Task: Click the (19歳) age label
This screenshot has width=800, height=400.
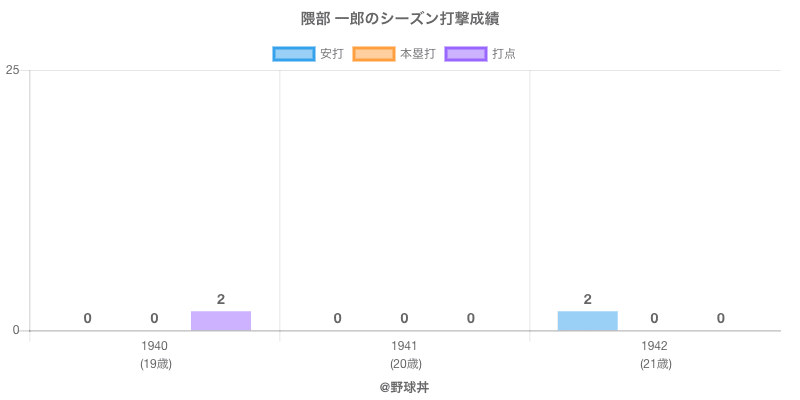Action: coord(155,364)
